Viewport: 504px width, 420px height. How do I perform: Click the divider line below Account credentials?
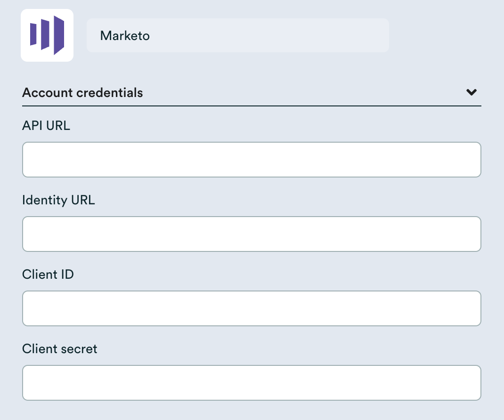252,106
